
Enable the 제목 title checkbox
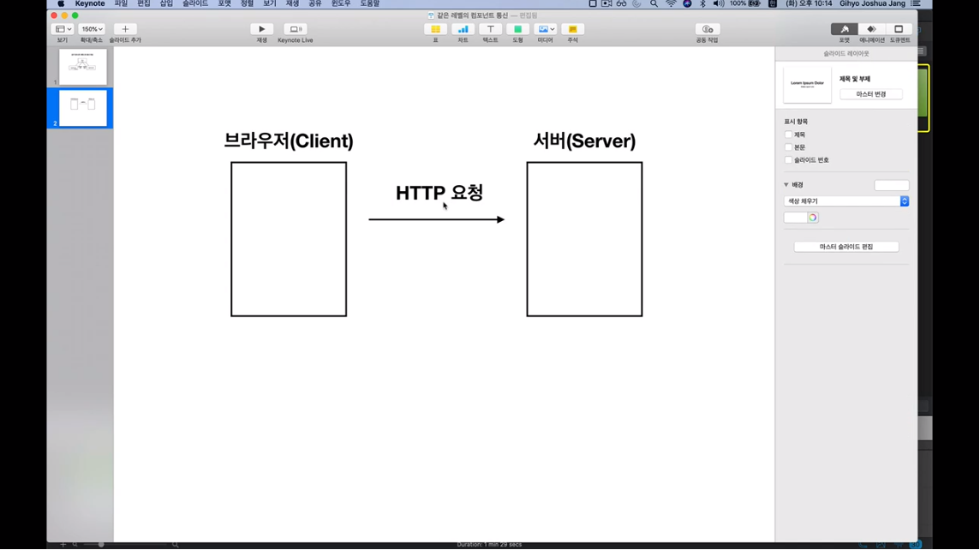click(x=788, y=135)
